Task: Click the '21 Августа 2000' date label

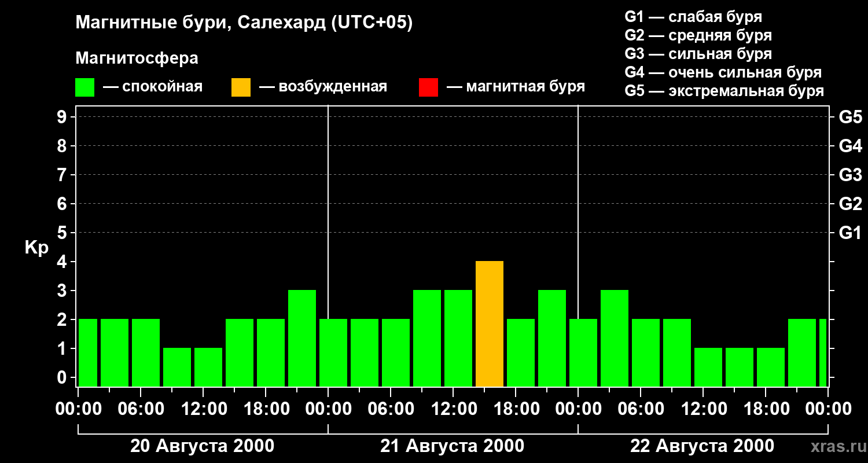Action: click(x=453, y=446)
